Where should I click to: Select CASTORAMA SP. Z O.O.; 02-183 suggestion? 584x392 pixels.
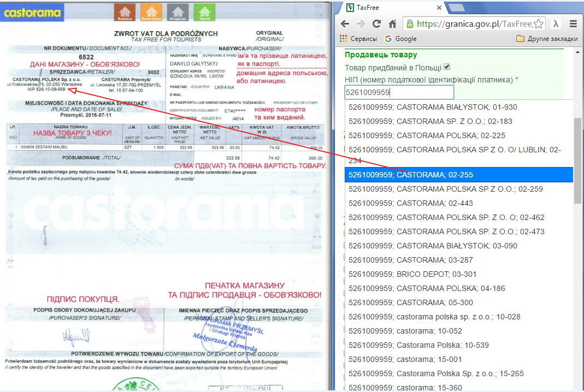pos(459,121)
